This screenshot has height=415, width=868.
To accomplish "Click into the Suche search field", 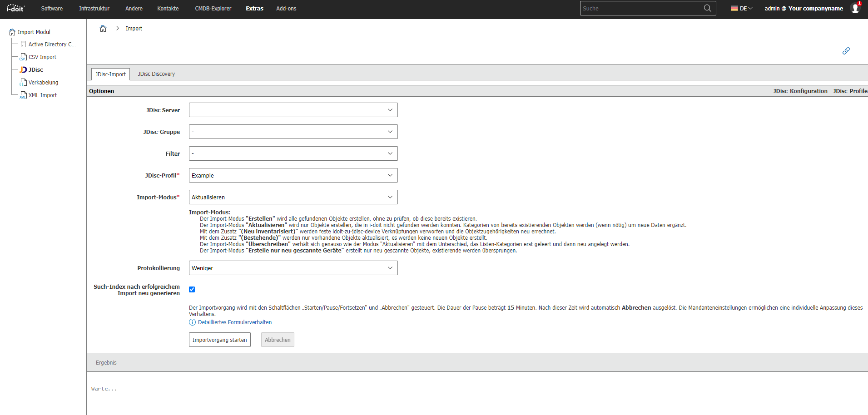I will 641,8.
